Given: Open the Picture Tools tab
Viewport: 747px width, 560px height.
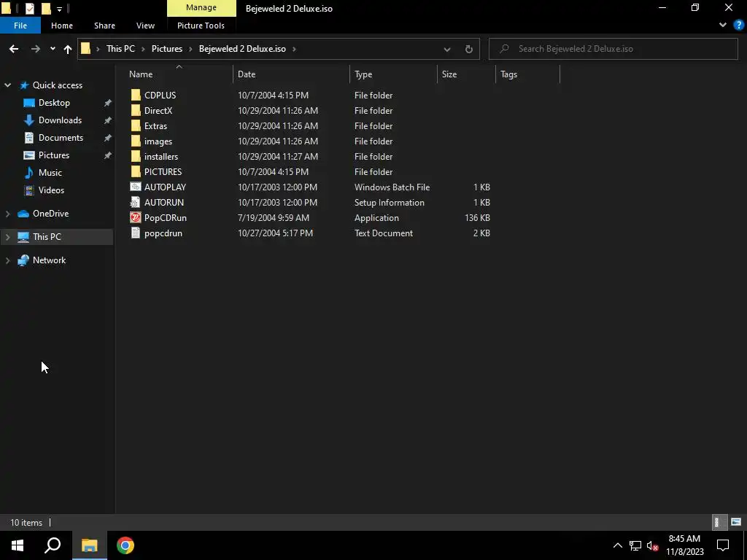Looking at the screenshot, I should point(201,26).
